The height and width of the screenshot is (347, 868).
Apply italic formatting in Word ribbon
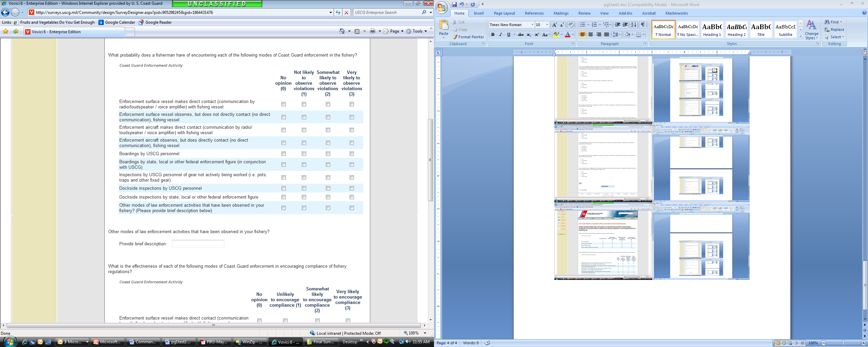point(500,35)
